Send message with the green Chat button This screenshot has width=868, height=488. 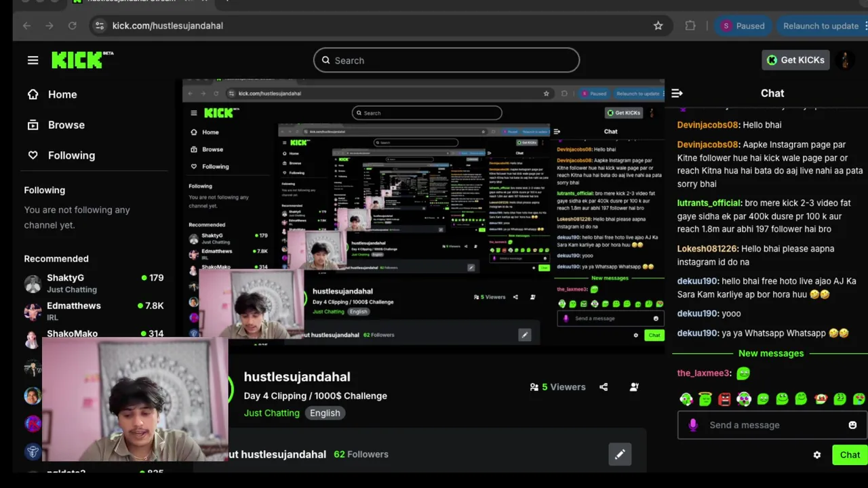pos(850,455)
